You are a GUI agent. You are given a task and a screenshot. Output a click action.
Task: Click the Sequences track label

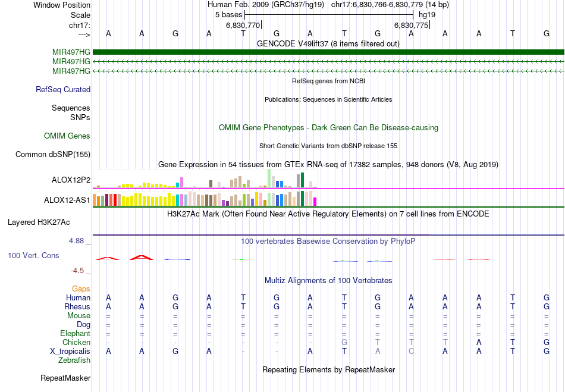71,108
